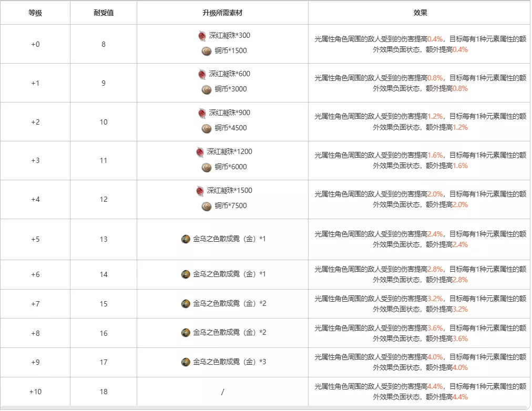This screenshot has height=411, width=532.
Task: Click the coin icon beside 铜币*3000
Action: [x=207, y=89]
